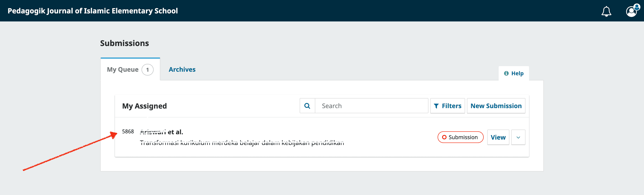Click the magnifier search icon
The height and width of the screenshot is (195, 644).
(x=307, y=106)
